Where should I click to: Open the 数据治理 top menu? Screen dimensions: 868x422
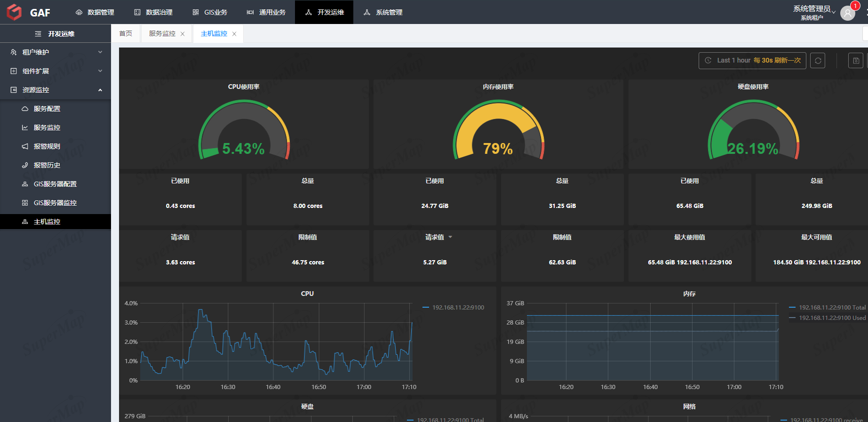(x=153, y=12)
